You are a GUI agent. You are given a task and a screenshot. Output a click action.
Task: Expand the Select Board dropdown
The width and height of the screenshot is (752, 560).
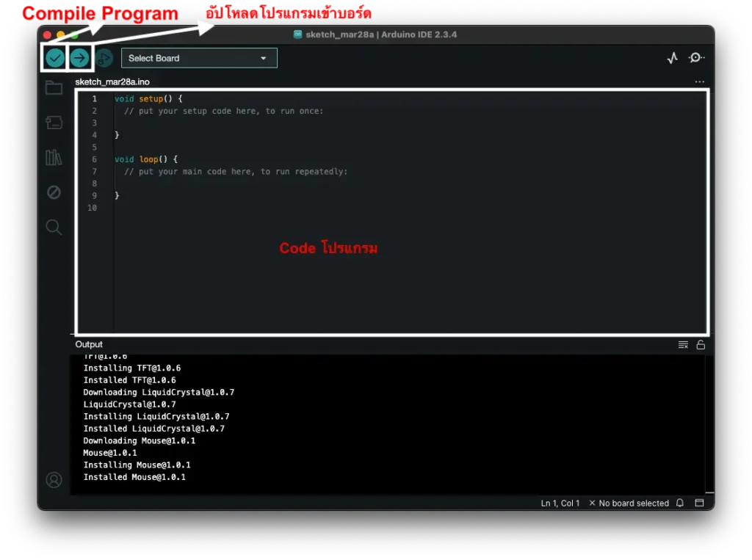pyautogui.click(x=199, y=58)
